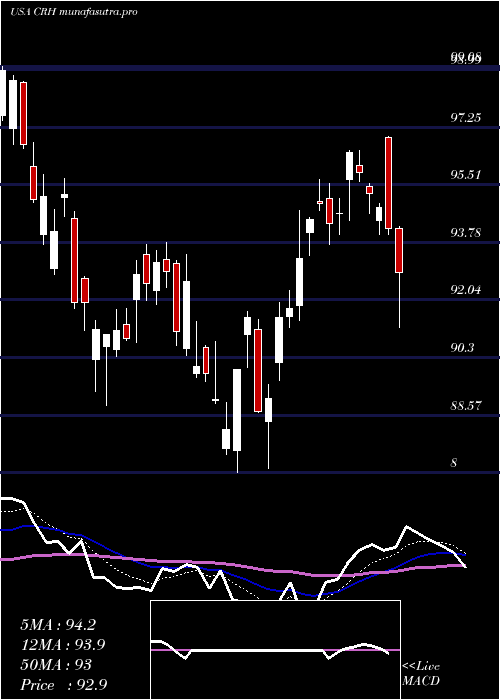Click the tall red candlestick near 97 high

388,183
